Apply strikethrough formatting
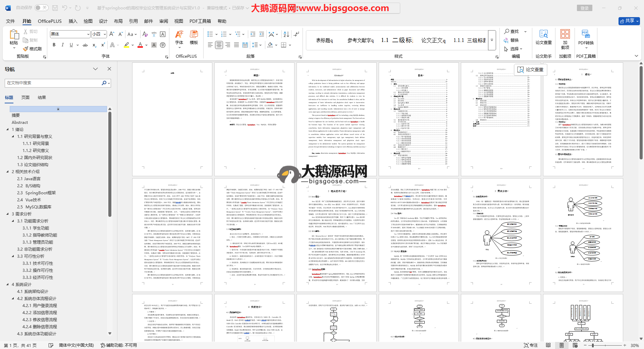This screenshot has width=644, height=349. (x=85, y=45)
